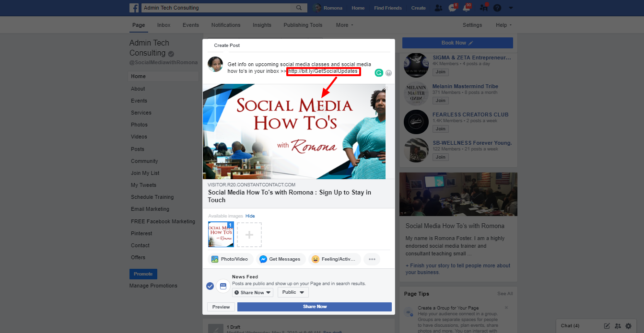Click the author profile picture in post

[215, 64]
